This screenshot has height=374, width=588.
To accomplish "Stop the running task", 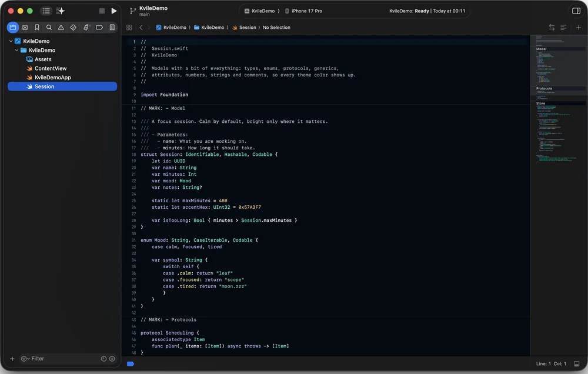I will click(x=102, y=11).
